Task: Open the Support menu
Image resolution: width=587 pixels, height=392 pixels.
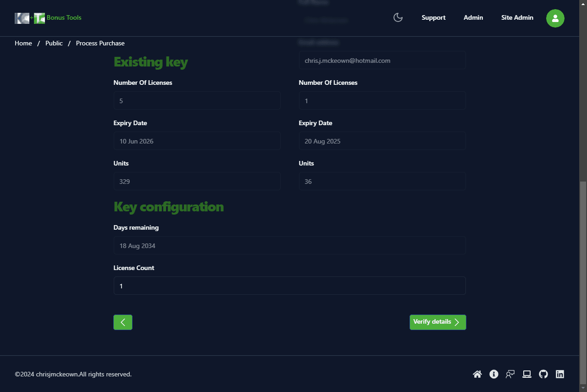Action: (x=433, y=18)
